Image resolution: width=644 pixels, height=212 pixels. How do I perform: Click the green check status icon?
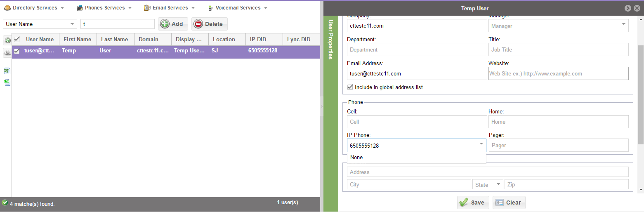pyautogui.click(x=5, y=203)
